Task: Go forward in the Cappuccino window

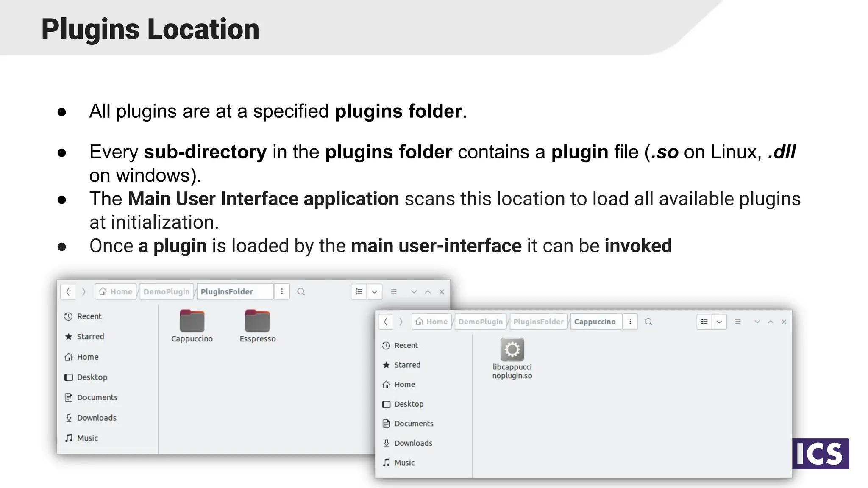Action: point(401,322)
